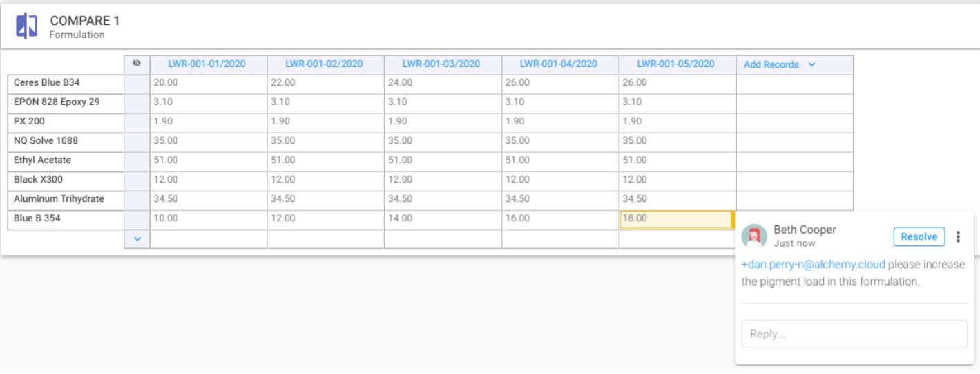Select the Ethyl Acetate row label

click(66, 160)
